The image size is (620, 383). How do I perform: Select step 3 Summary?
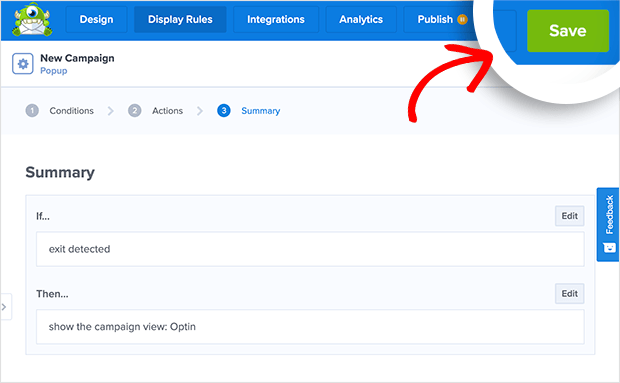[261, 111]
